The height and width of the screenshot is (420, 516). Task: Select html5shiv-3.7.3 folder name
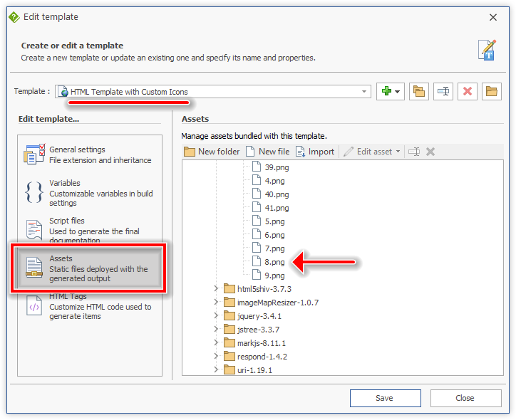point(264,289)
